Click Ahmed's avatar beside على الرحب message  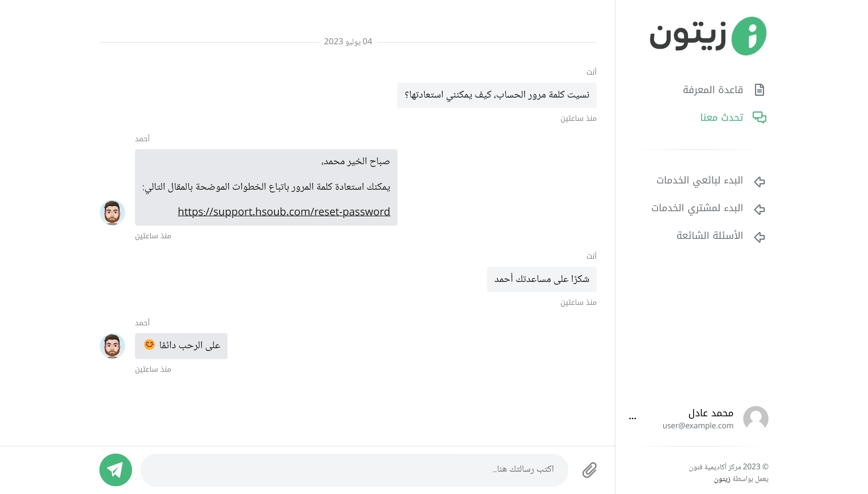tap(112, 346)
